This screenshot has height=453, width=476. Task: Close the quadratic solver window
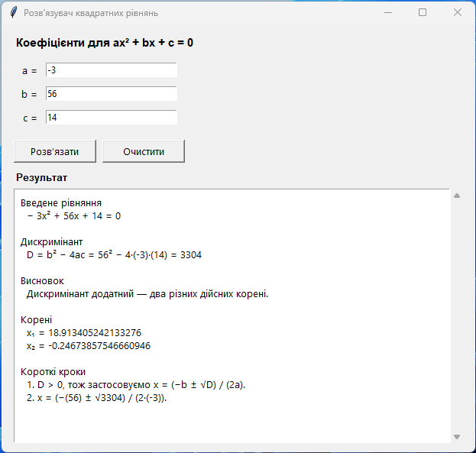tap(458, 13)
